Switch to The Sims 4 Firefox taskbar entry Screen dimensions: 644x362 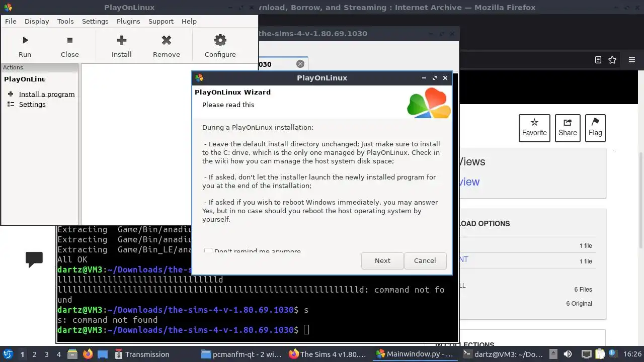(x=328, y=354)
